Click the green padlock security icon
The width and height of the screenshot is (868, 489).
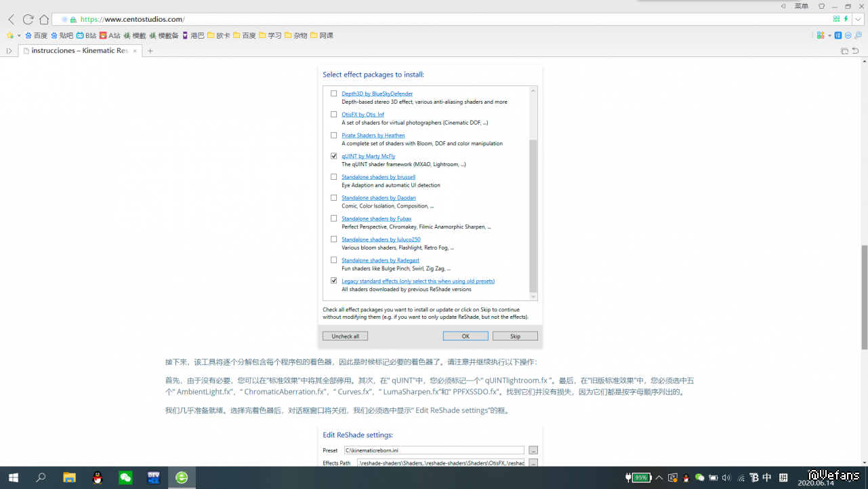73,20
